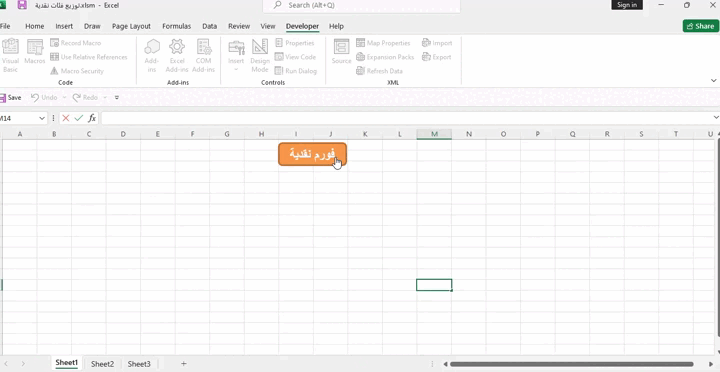Click the orange فورم نقدية button
This screenshot has height=372, width=720.
(312, 154)
